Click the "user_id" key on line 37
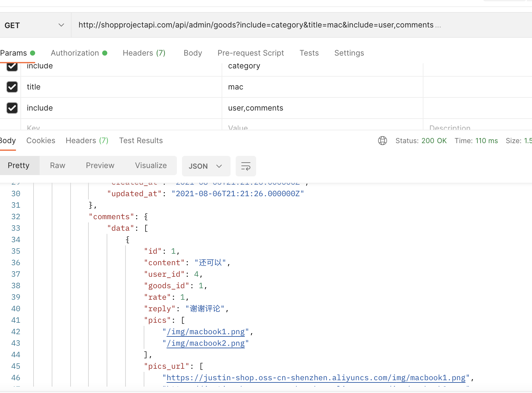This screenshot has height=393, width=532. pyautogui.click(x=164, y=274)
